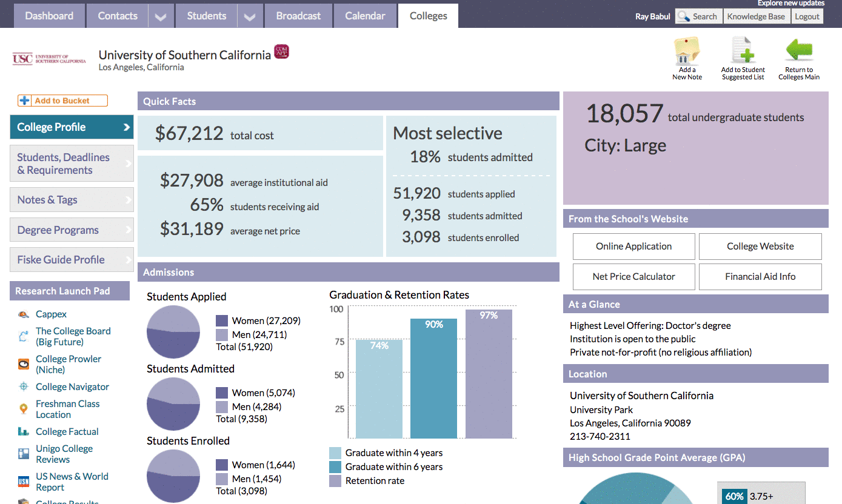The image size is (842, 504).
Task: Open the College Prowler (Niche) link
Action: (68, 364)
